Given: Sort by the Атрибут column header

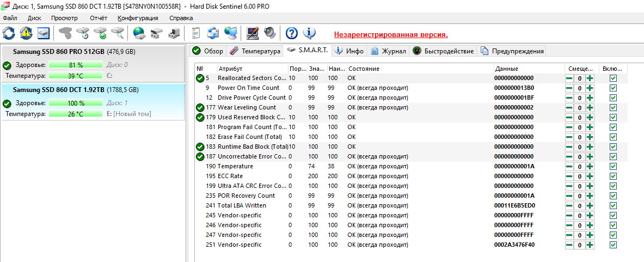Looking at the screenshot, I should point(252,69).
